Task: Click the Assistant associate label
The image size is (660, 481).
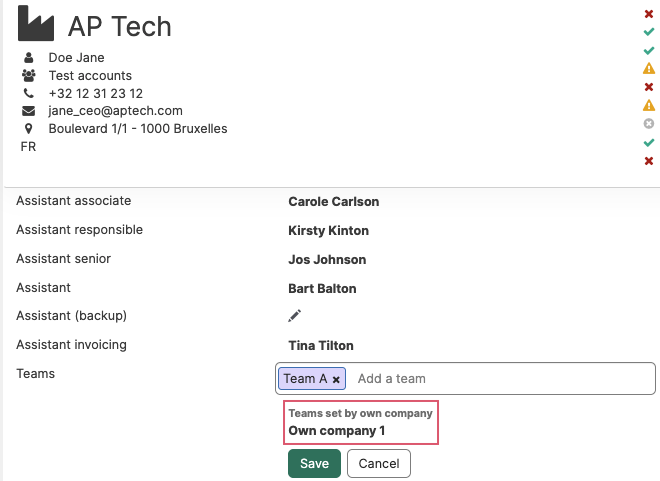Action: [x=74, y=201]
